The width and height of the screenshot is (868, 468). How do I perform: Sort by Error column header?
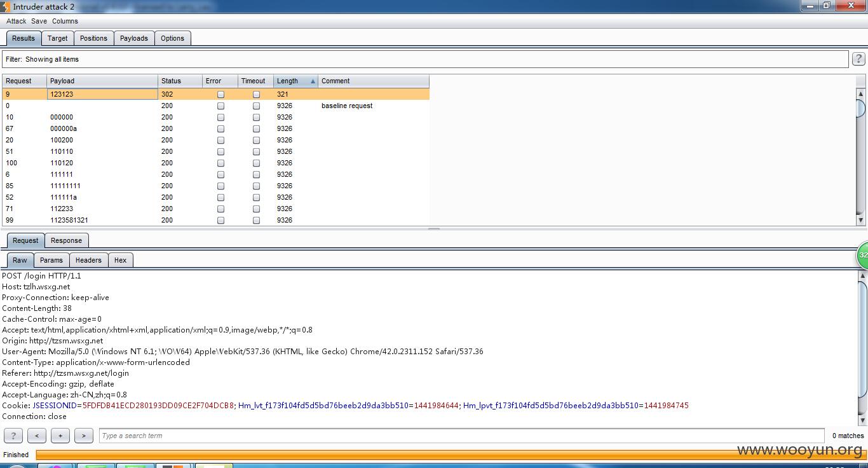[x=220, y=81]
